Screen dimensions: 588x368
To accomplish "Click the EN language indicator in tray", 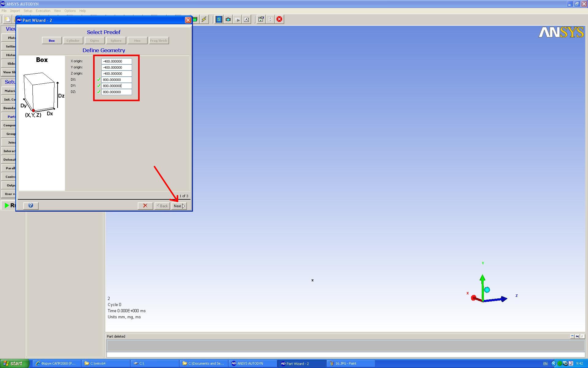I will [545, 364].
